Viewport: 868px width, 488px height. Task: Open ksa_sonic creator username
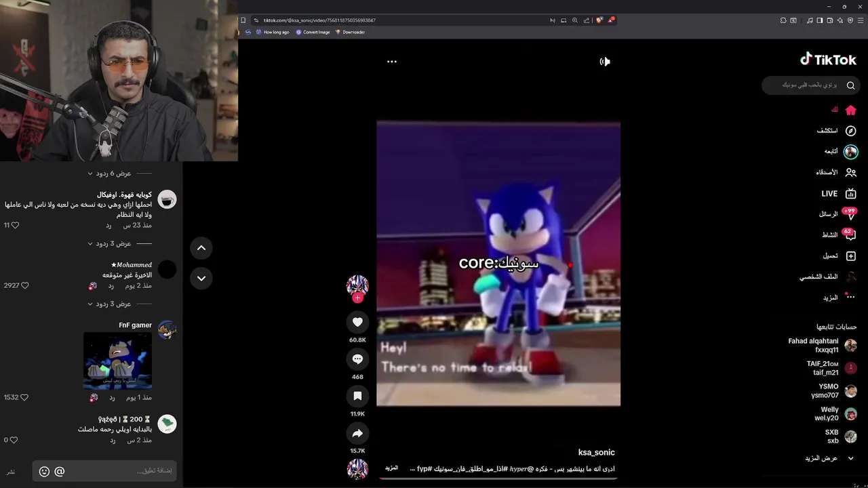click(x=596, y=452)
